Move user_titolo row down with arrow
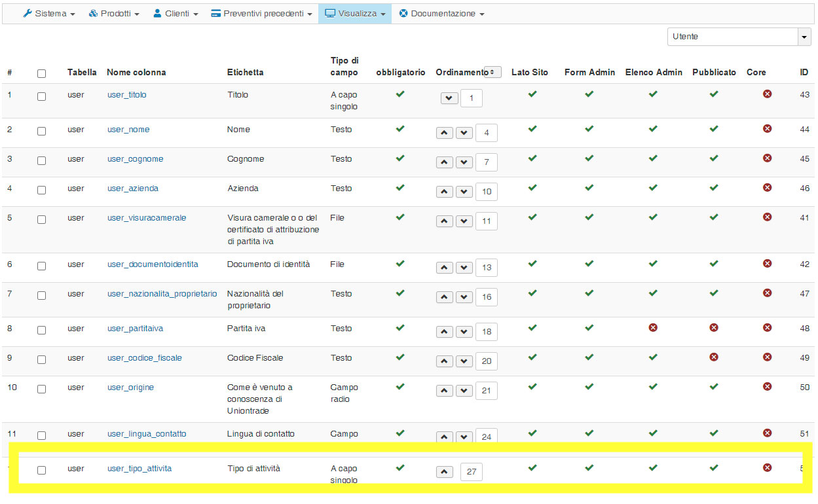 pyautogui.click(x=449, y=98)
